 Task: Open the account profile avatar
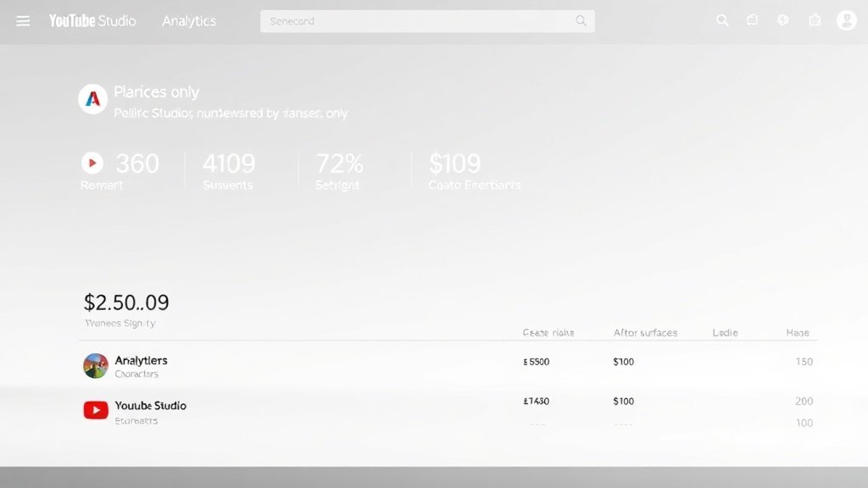(x=847, y=20)
